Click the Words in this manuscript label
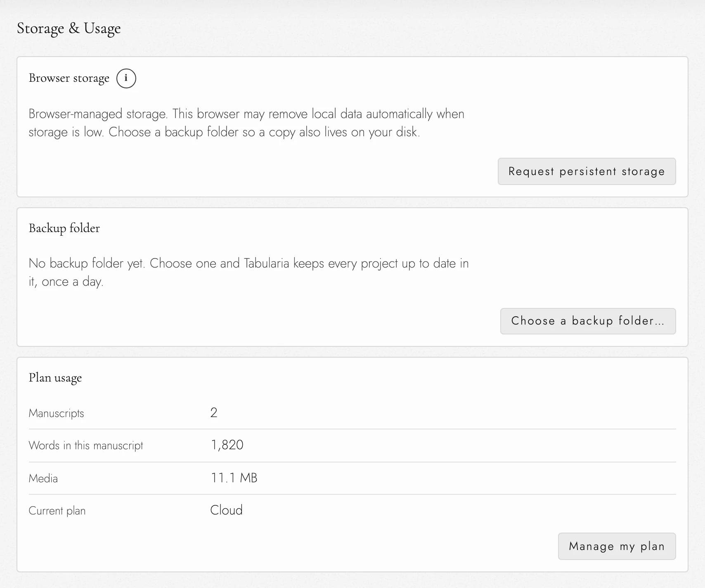This screenshot has width=705, height=588. (x=86, y=446)
